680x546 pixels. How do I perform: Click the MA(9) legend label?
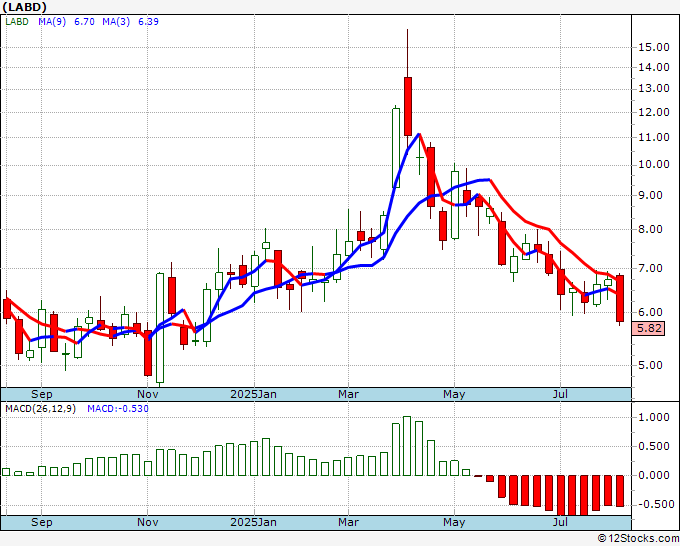coord(52,22)
